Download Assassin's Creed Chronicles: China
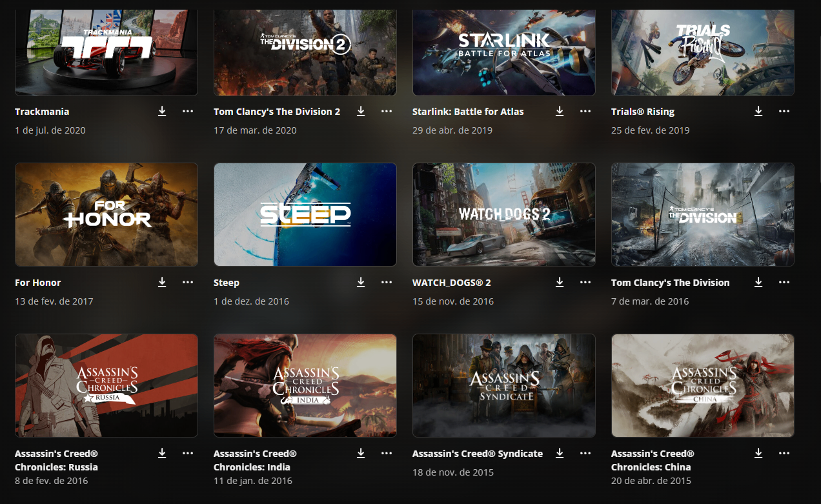The height and width of the screenshot is (504, 821). click(x=758, y=454)
